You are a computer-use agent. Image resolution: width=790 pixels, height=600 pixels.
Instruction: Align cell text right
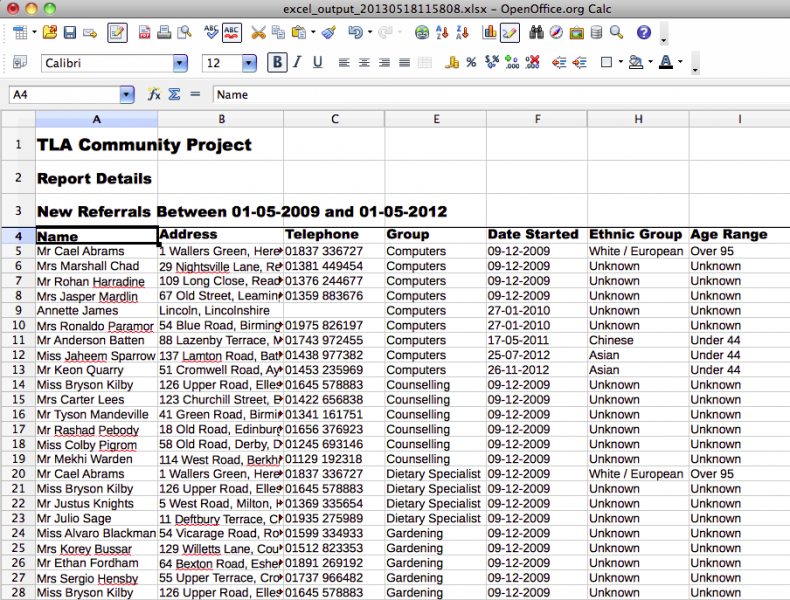[x=384, y=62]
